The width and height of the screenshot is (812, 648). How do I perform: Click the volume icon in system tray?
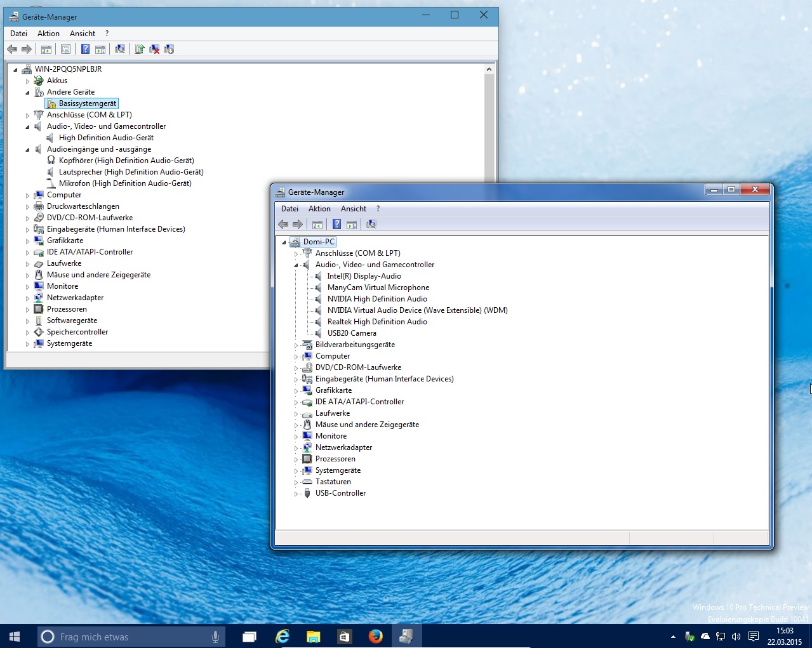click(736, 637)
